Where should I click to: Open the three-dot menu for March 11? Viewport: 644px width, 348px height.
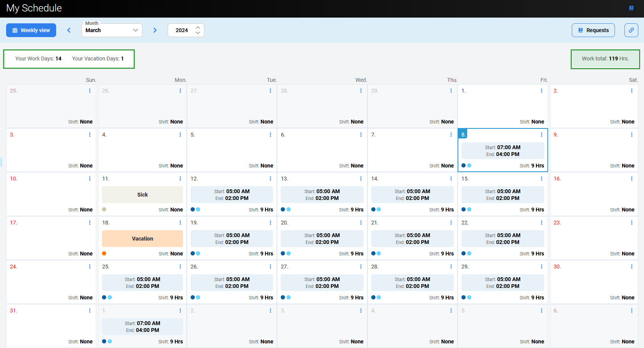pos(180,179)
